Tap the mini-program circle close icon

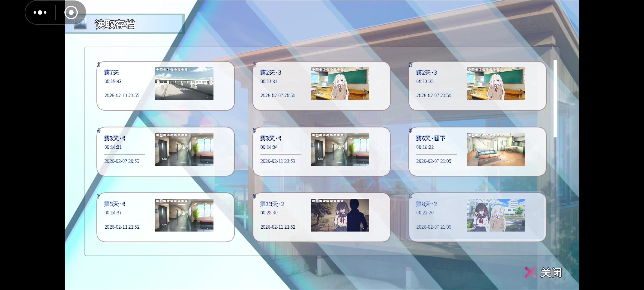coord(71,12)
